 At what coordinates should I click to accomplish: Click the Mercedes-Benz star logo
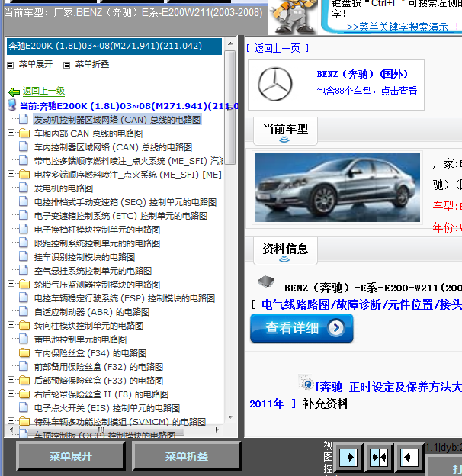click(x=275, y=85)
